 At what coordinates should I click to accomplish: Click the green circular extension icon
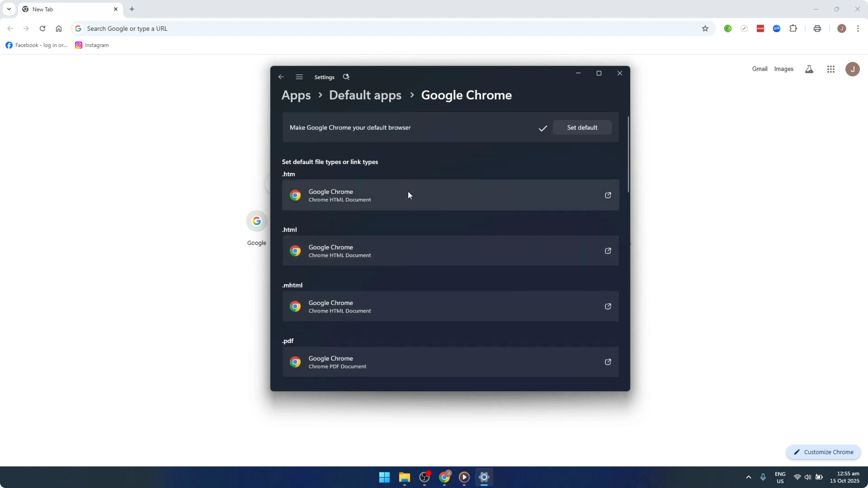tap(728, 29)
